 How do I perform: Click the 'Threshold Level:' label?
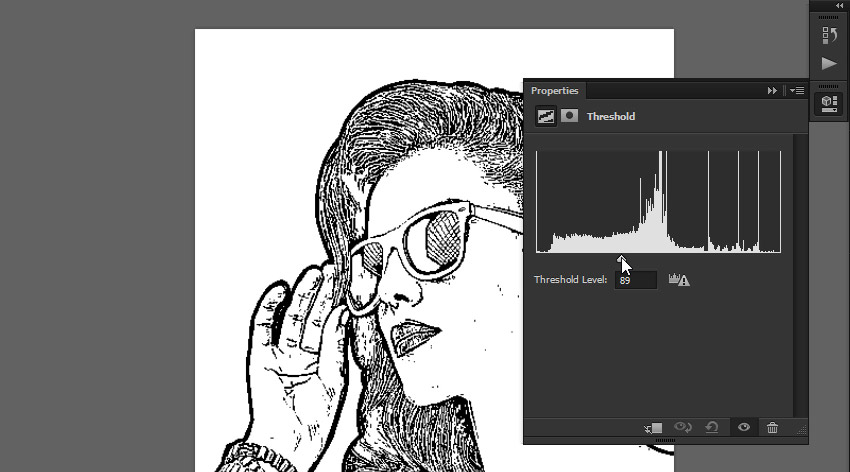click(x=570, y=280)
